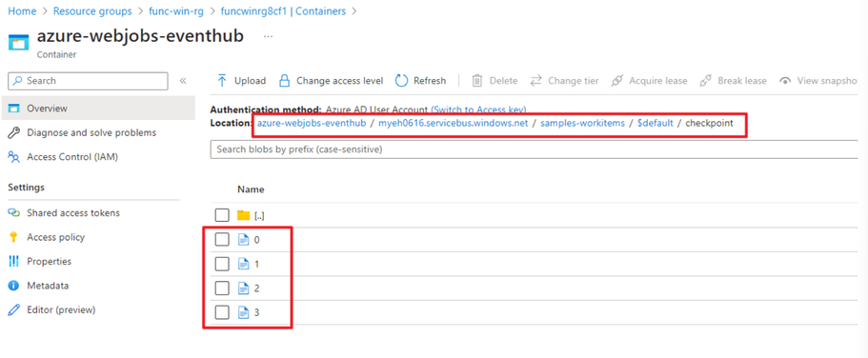868x358 pixels.
Task: Click the Metadata info icon
Action: [x=14, y=286]
